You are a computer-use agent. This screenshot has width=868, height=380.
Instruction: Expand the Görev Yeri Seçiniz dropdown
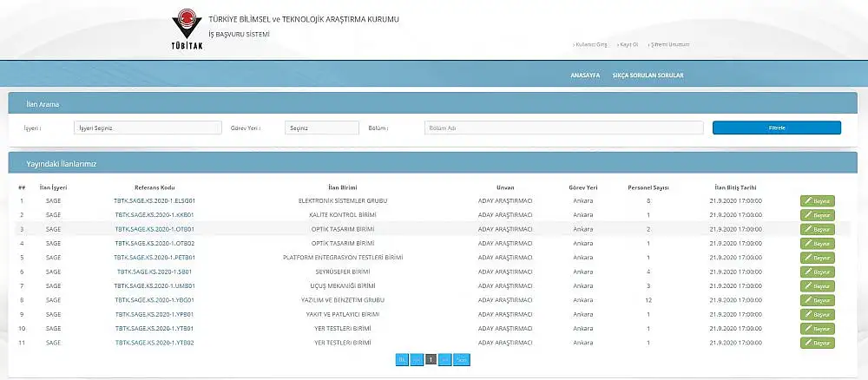tap(322, 128)
